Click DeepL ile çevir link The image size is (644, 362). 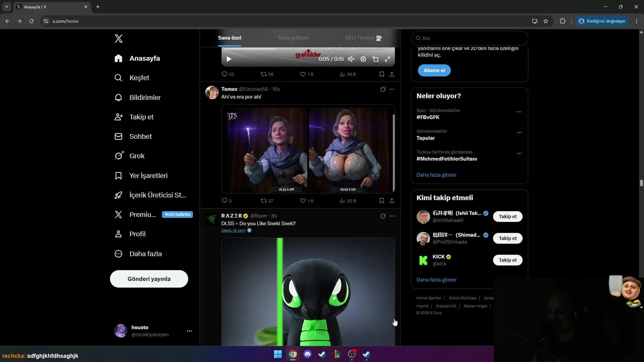tap(233, 230)
